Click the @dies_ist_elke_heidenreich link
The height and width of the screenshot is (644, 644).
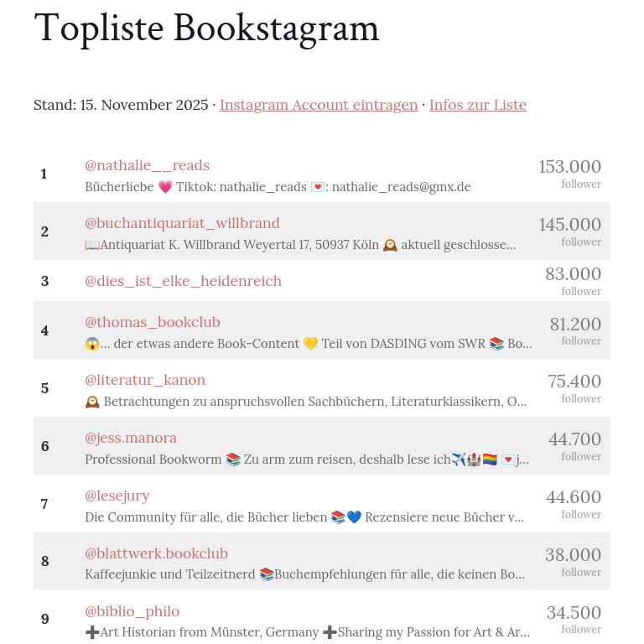click(183, 281)
